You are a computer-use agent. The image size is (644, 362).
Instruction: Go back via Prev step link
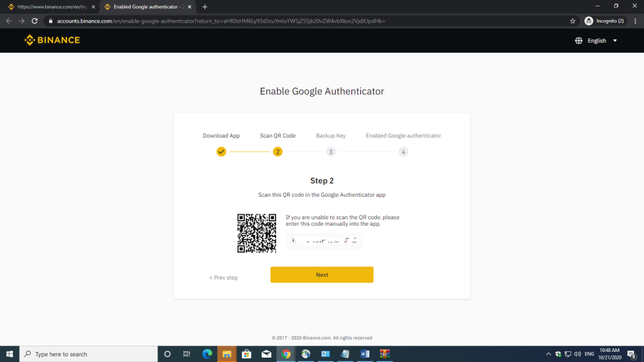point(223,277)
